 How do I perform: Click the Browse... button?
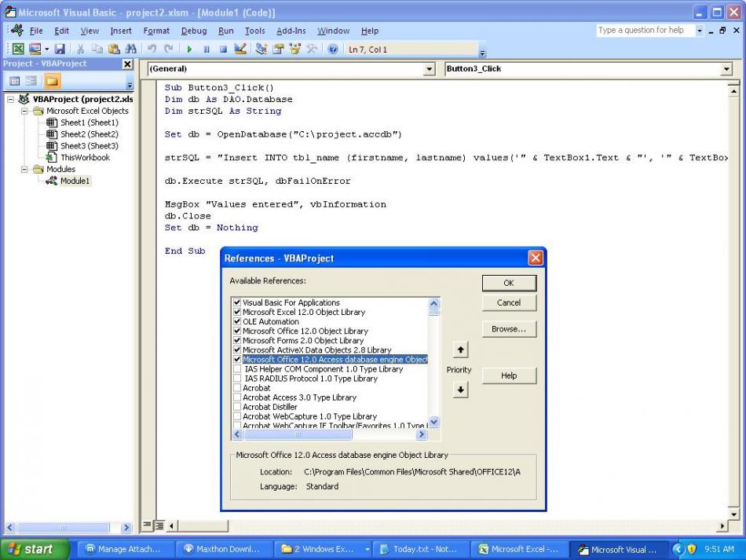click(509, 329)
